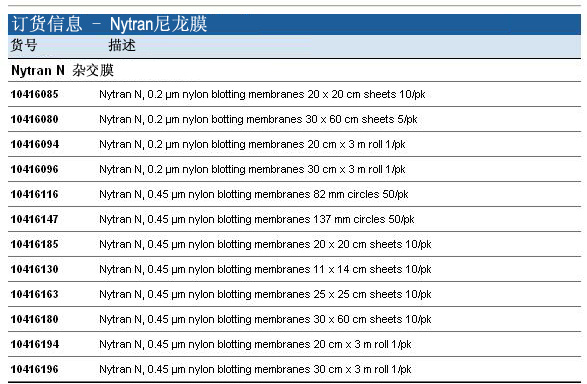Select catalog number 10416085

pos(34,94)
